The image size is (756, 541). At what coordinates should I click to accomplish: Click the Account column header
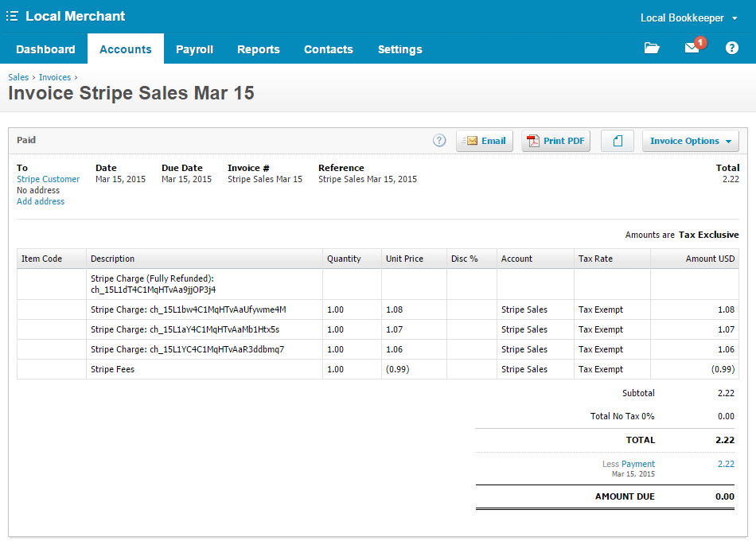(x=536, y=259)
